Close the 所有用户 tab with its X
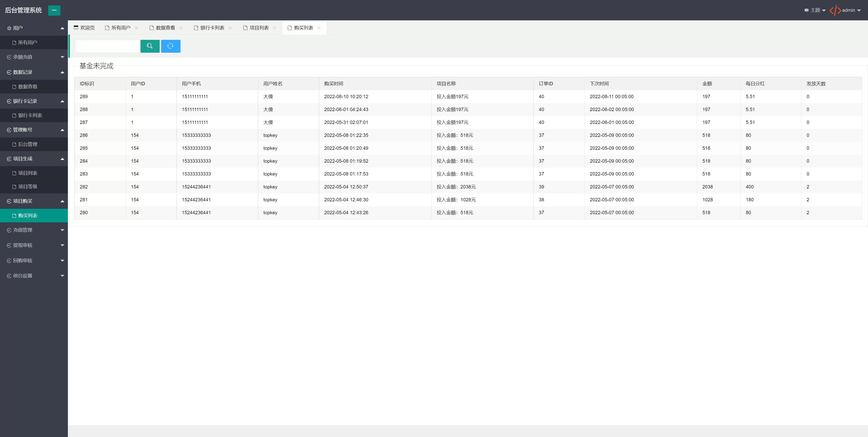868x437 pixels. (136, 28)
